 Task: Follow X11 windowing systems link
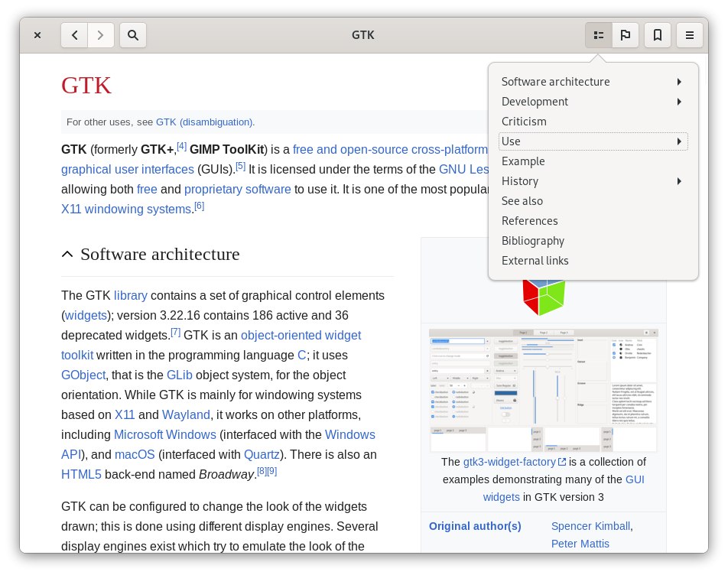click(126, 210)
